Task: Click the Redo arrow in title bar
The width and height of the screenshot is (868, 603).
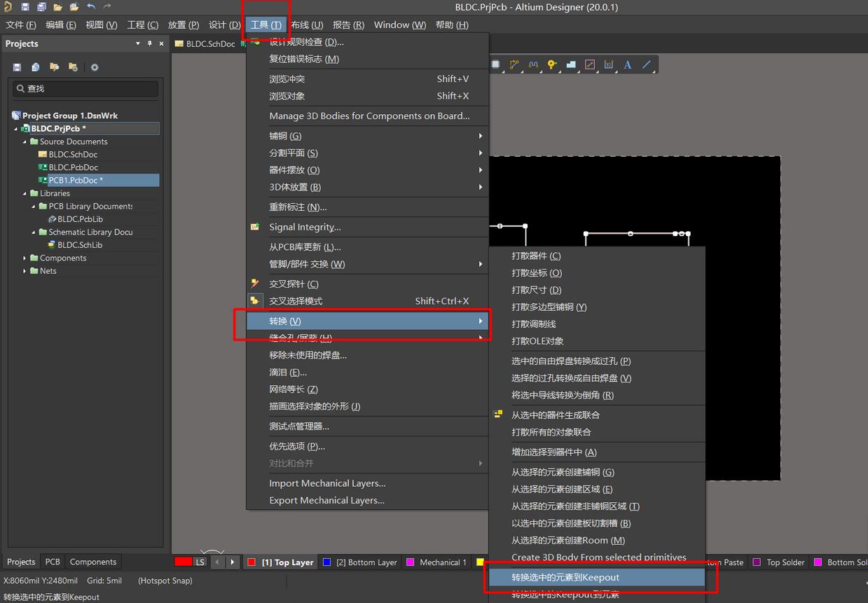Action: coord(107,7)
